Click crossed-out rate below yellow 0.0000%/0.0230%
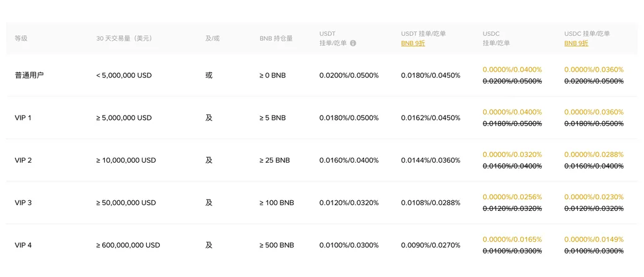 [594, 208]
